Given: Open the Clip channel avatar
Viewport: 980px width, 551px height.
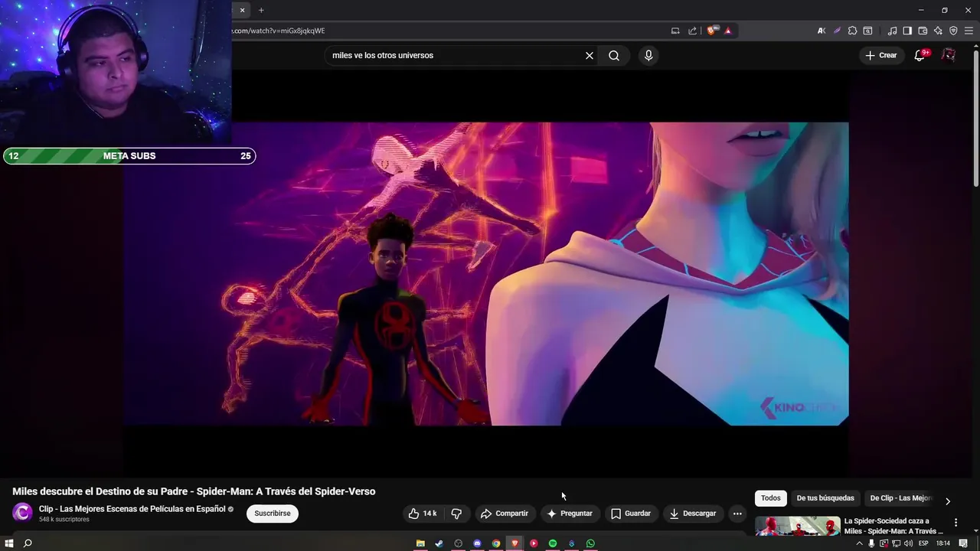Looking at the screenshot, I should 23,513.
